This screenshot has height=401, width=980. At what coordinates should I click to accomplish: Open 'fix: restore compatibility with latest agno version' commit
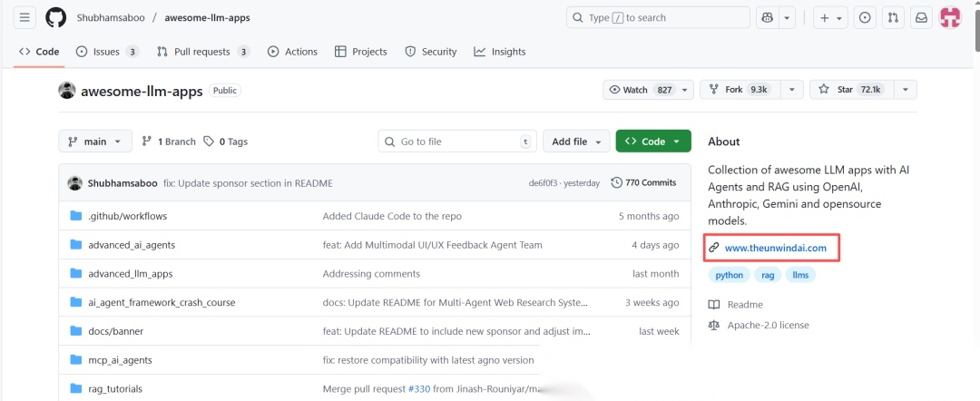click(x=428, y=360)
